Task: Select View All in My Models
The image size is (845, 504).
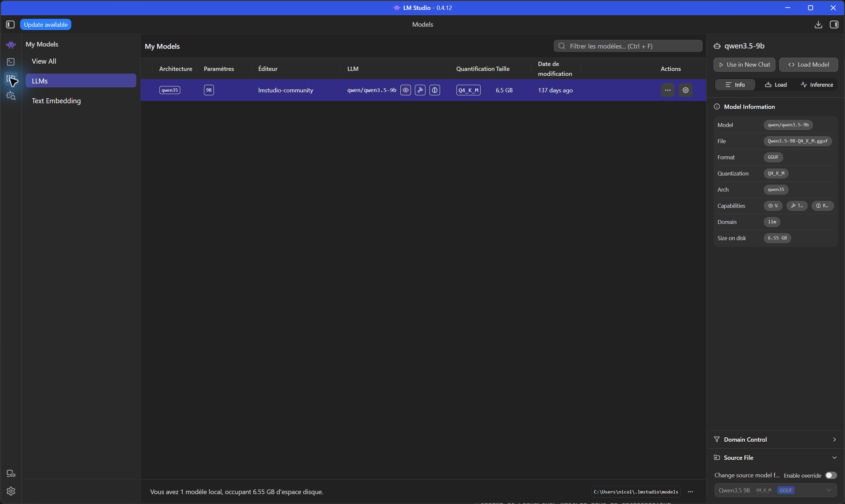Action: tap(81, 61)
